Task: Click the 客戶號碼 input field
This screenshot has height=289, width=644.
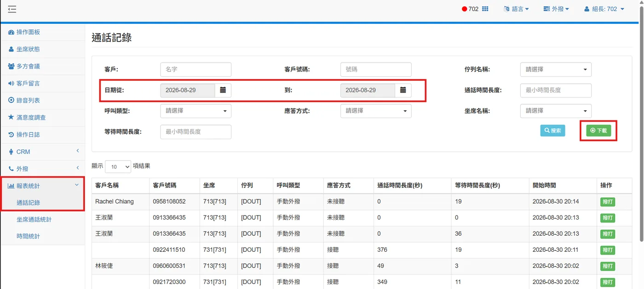Action: tap(376, 69)
